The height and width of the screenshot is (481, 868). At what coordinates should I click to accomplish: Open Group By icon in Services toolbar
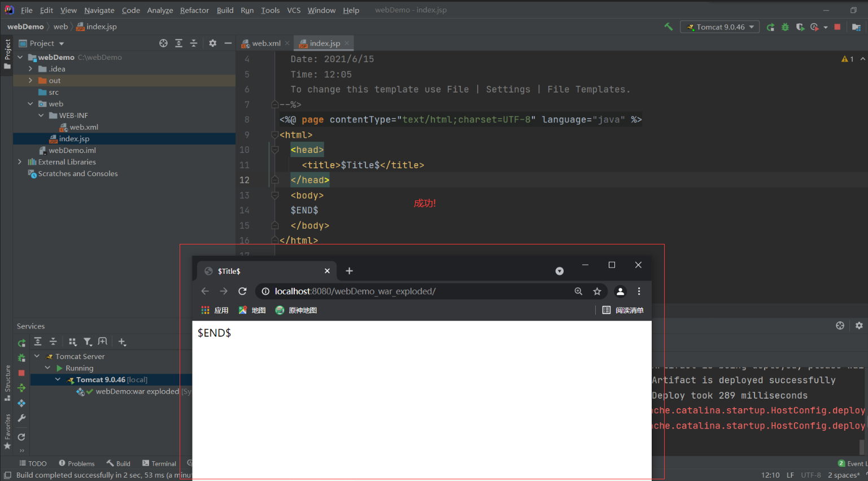click(72, 342)
